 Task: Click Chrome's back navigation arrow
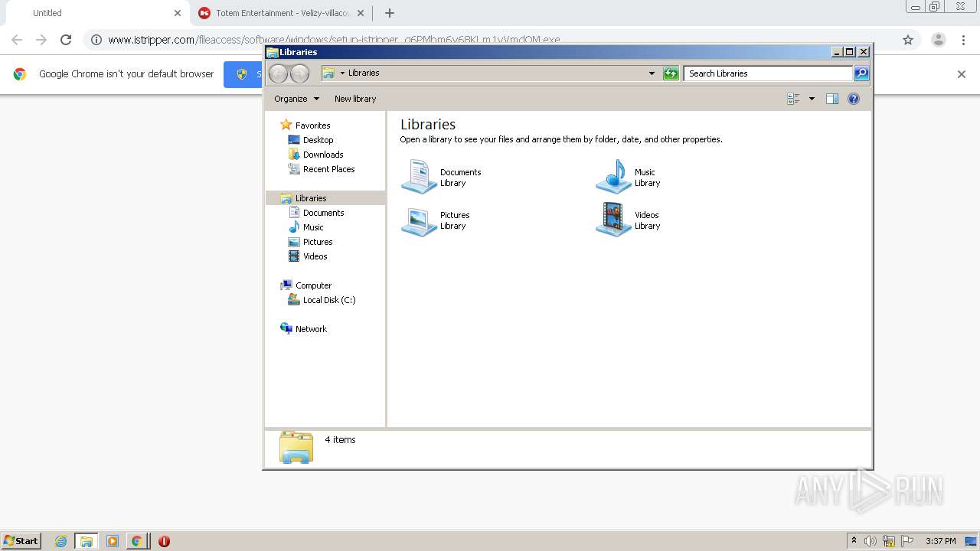pyautogui.click(x=17, y=40)
